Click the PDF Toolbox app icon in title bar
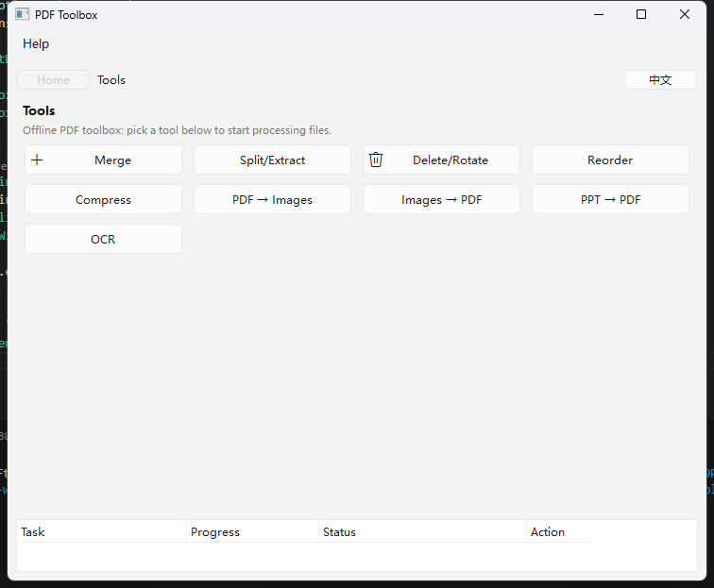714x588 pixels. point(23,14)
